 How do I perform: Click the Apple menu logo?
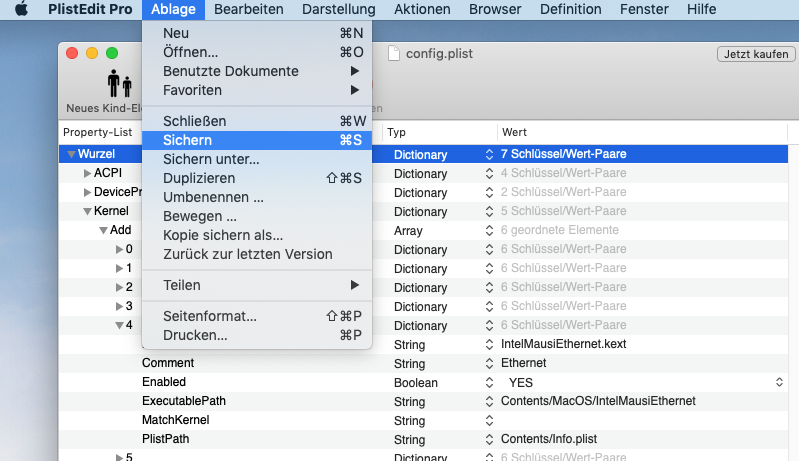pyautogui.click(x=21, y=9)
